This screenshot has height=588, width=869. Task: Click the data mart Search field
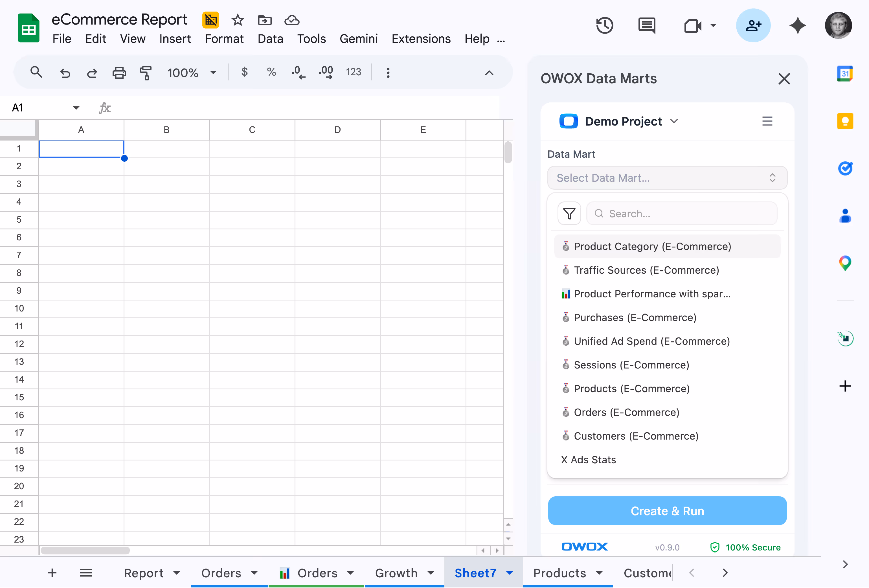tap(682, 213)
